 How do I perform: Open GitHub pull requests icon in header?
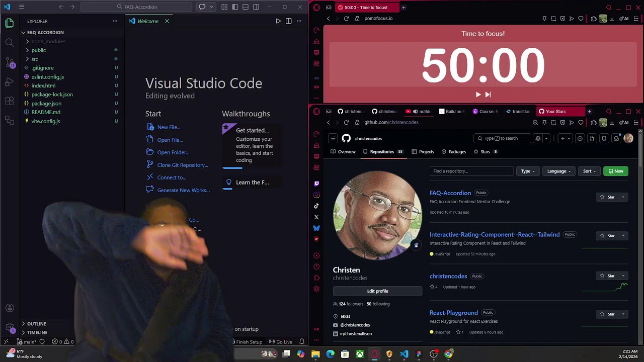(x=592, y=138)
